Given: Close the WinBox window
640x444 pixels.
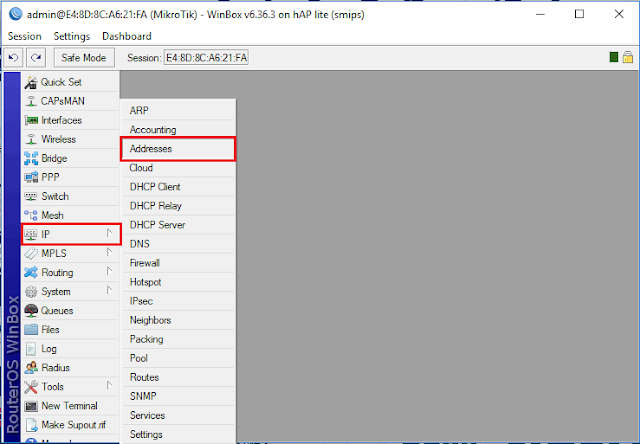Looking at the screenshot, I should (x=619, y=14).
